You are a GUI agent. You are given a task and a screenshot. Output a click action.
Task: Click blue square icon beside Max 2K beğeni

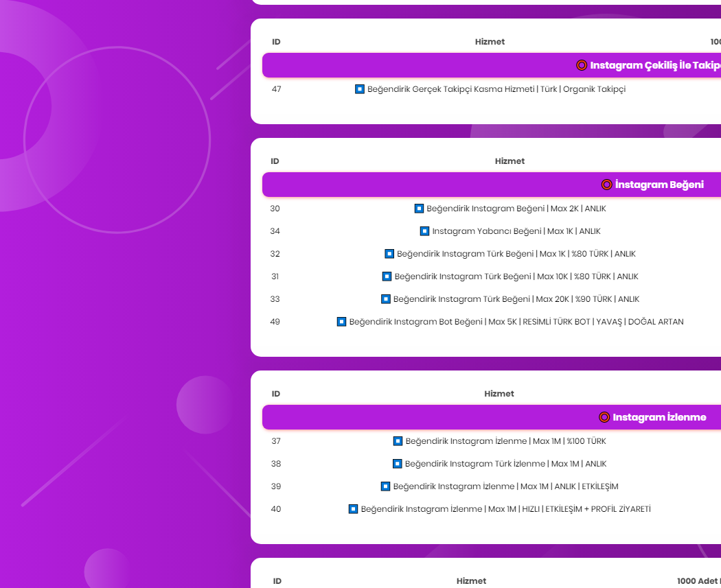click(419, 209)
